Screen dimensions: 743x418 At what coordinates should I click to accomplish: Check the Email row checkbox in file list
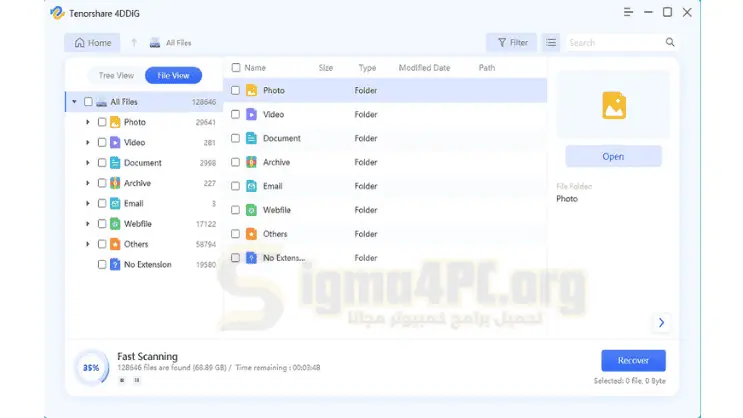click(x=236, y=186)
